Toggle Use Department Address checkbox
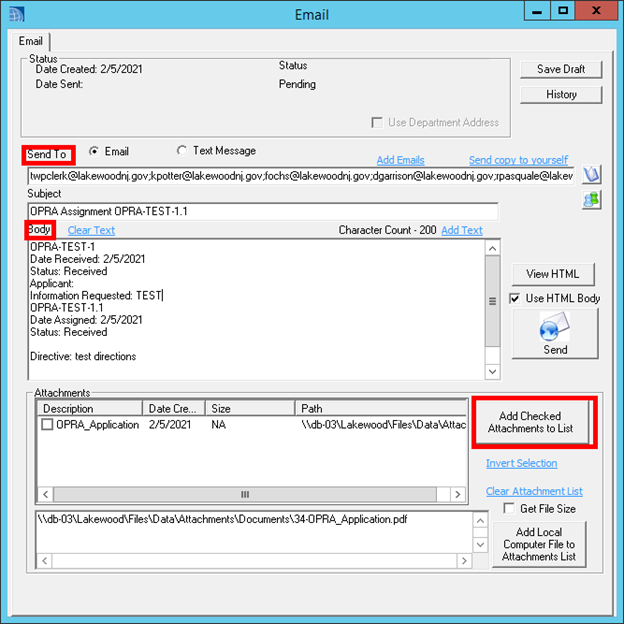This screenshot has width=624, height=624. [376, 123]
